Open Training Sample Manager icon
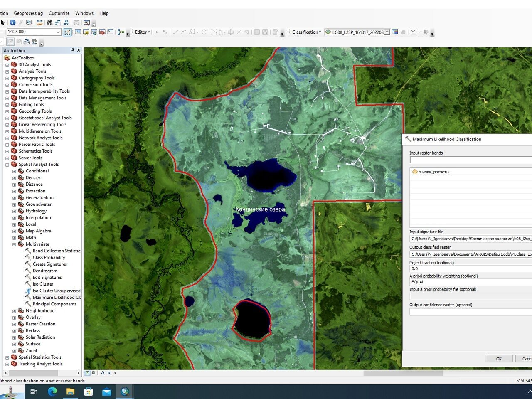Image resolution: width=532 pixels, height=399 pixels. coord(395,32)
